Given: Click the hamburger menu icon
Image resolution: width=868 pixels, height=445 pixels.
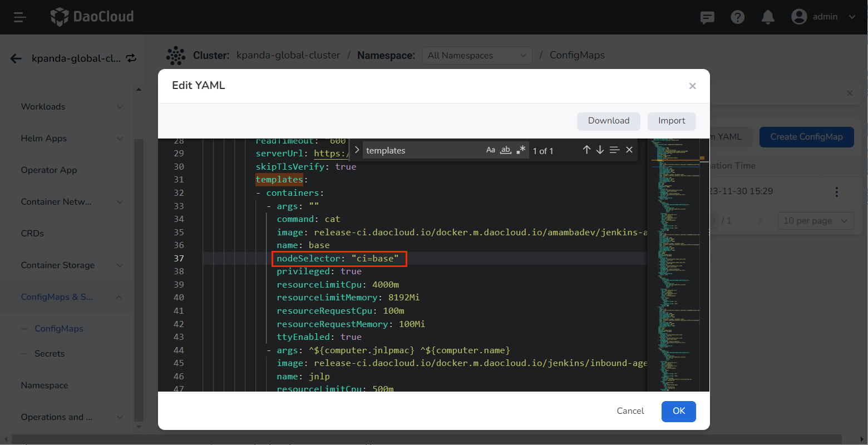Looking at the screenshot, I should (x=20, y=17).
